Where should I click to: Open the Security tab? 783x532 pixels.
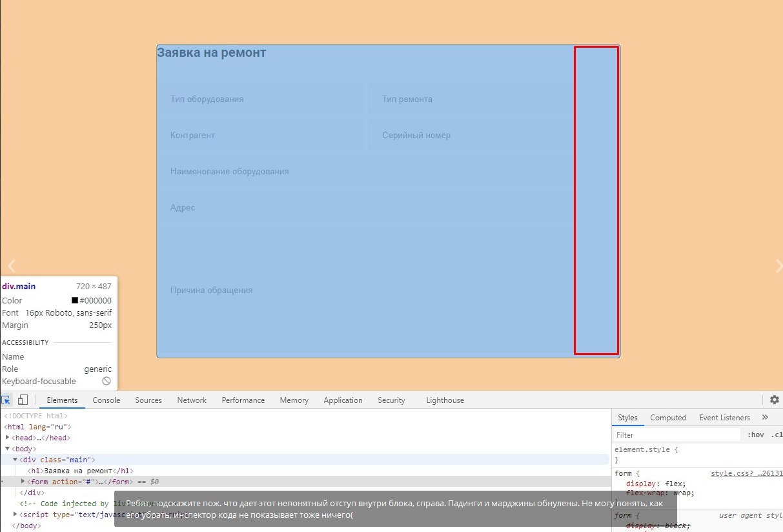(x=391, y=400)
